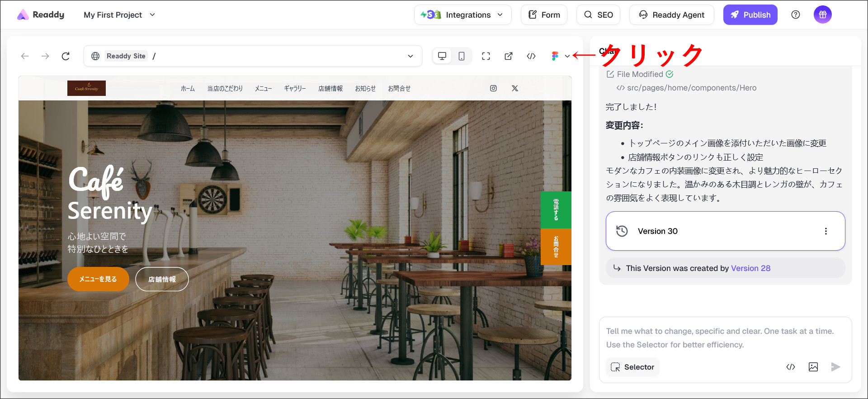Click the Publish button

(x=750, y=15)
